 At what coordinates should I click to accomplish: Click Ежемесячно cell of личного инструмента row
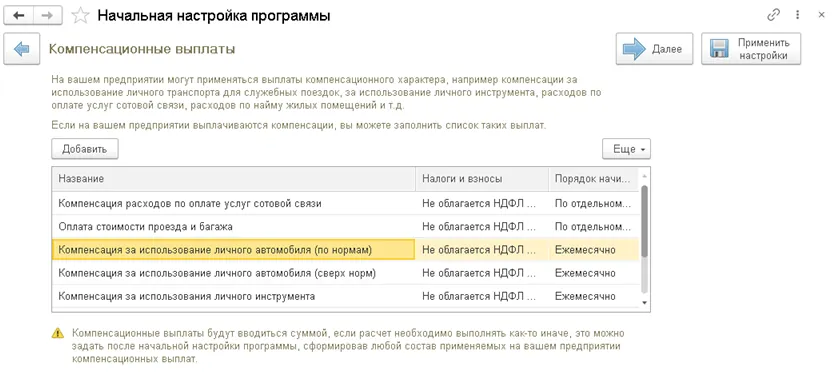point(593,296)
